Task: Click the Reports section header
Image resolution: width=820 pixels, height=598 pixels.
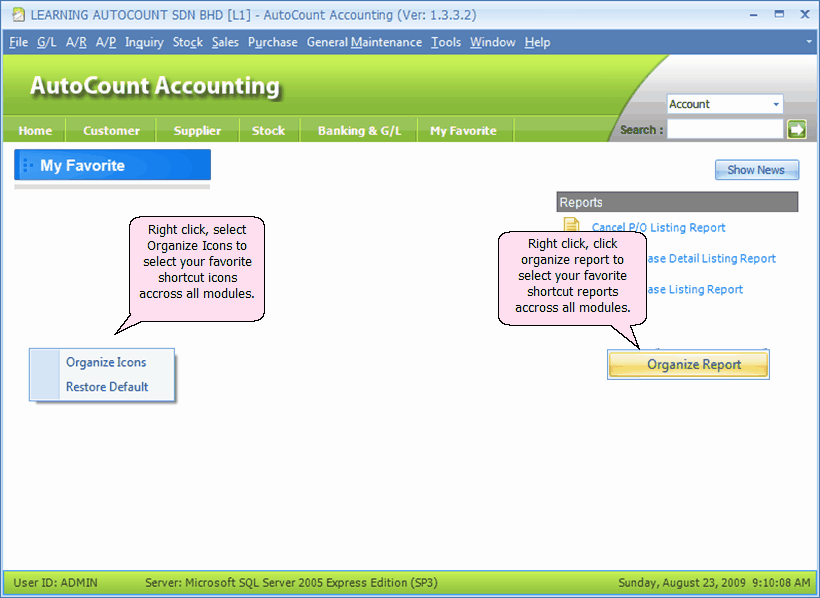Action: point(677,202)
